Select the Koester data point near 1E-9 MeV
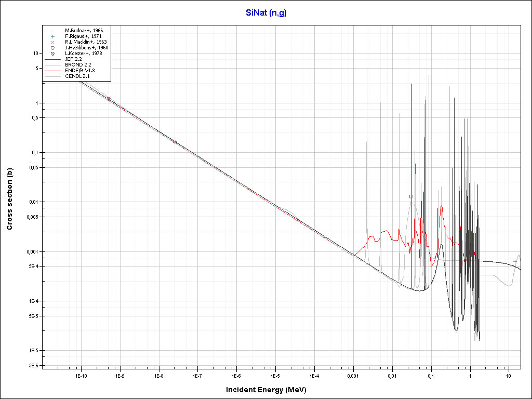 [109, 99]
